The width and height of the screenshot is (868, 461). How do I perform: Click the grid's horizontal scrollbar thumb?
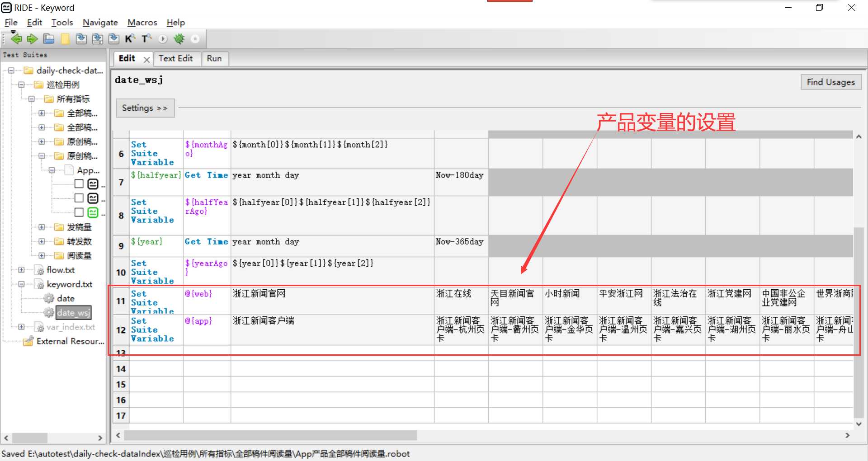point(270,435)
